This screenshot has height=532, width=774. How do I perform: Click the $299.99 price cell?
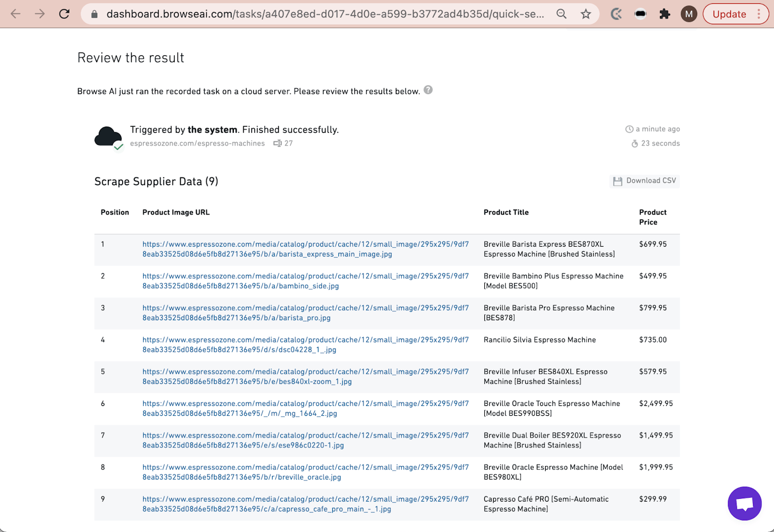(653, 499)
